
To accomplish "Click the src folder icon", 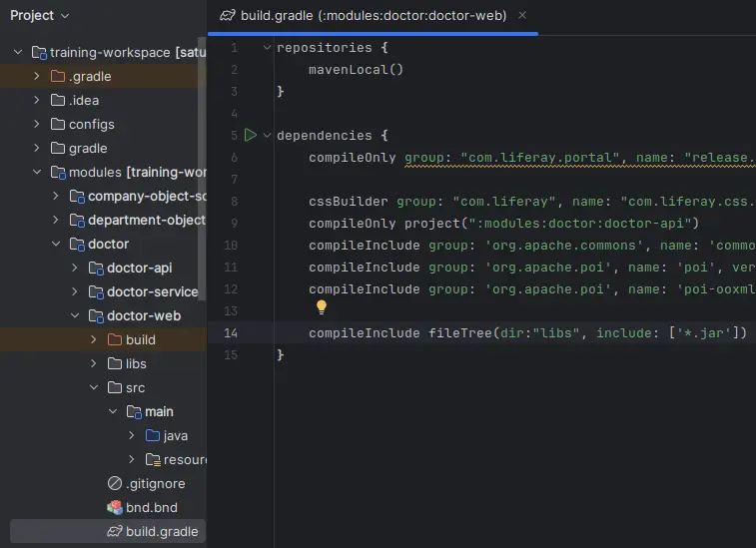I will pos(115,387).
